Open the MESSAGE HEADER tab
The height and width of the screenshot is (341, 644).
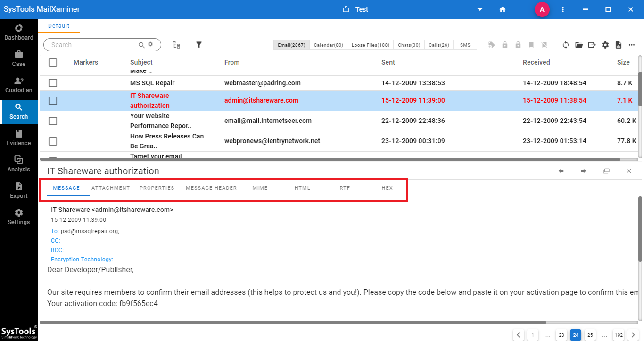point(211,188)
